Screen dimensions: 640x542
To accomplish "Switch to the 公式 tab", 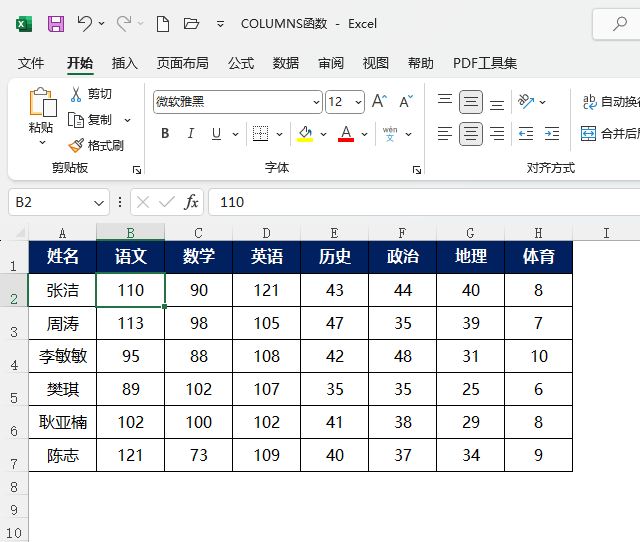I will 241,63.
